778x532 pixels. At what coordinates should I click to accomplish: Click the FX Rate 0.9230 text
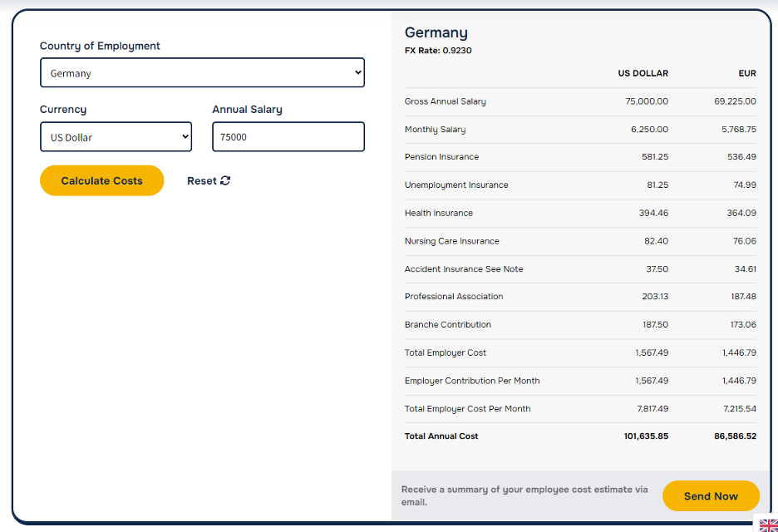(438, 51)
